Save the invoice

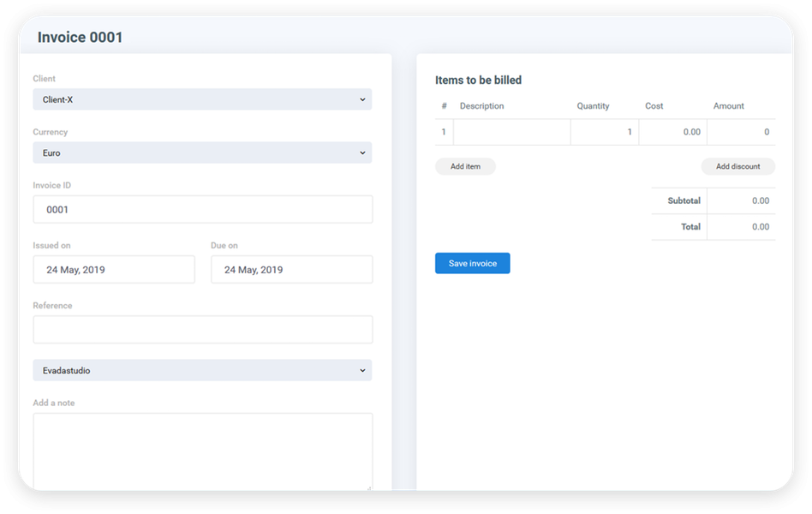click(472, 263)
